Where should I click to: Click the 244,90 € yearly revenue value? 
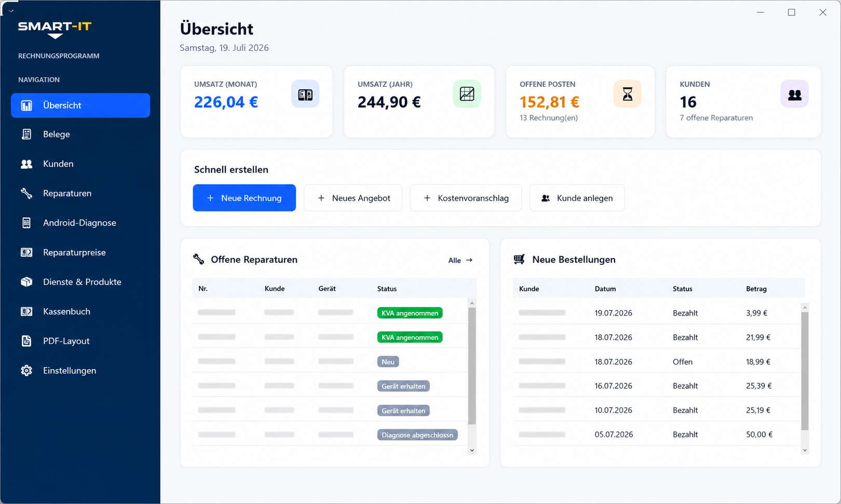click(x=389, y=102)
